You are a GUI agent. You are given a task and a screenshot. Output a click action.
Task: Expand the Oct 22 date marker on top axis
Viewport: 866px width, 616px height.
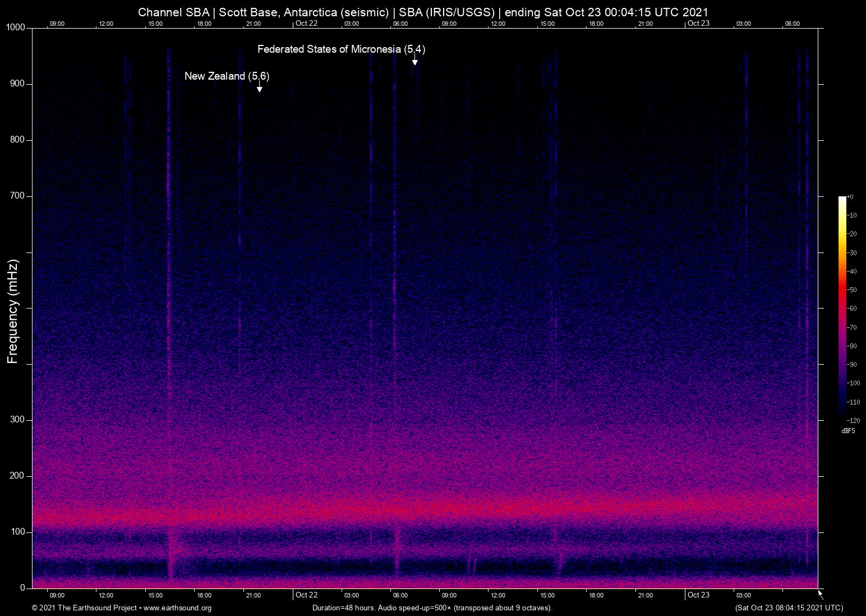pyautogui.click(x=307, y=24)
